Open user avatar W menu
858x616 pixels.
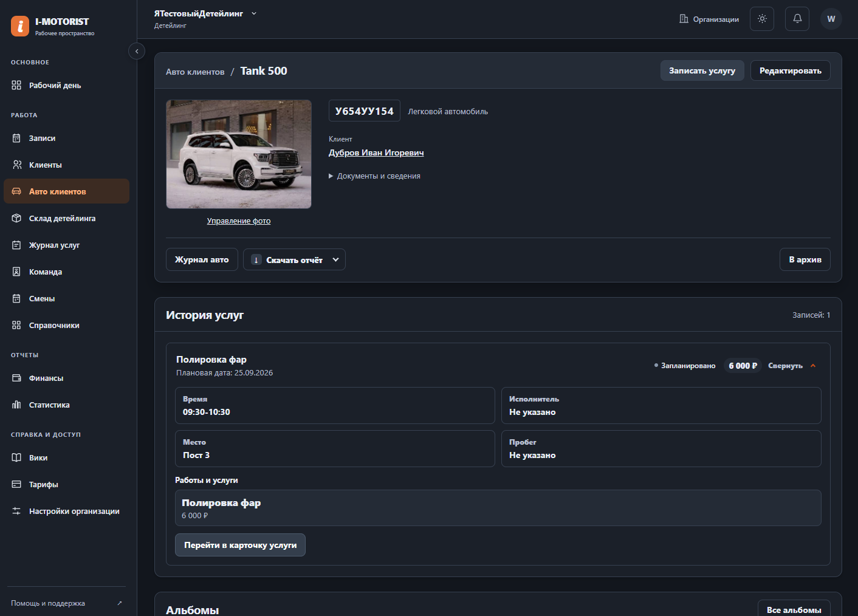tap(831, 19)
